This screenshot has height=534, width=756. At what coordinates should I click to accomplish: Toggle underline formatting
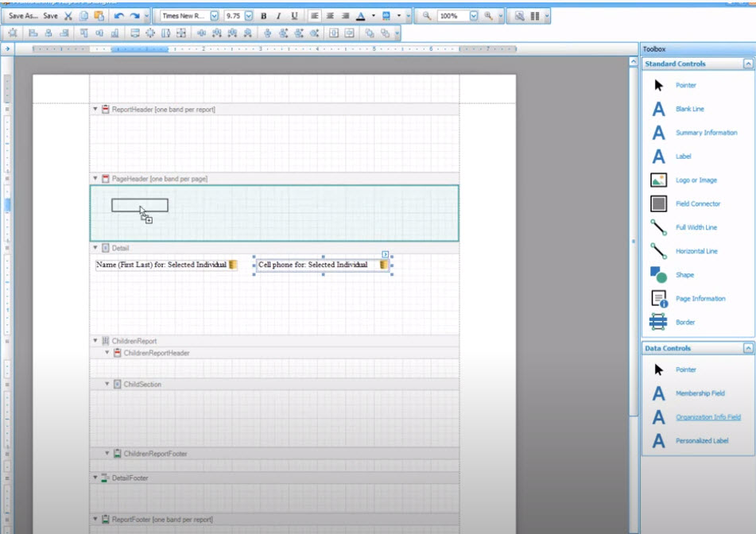294,16
